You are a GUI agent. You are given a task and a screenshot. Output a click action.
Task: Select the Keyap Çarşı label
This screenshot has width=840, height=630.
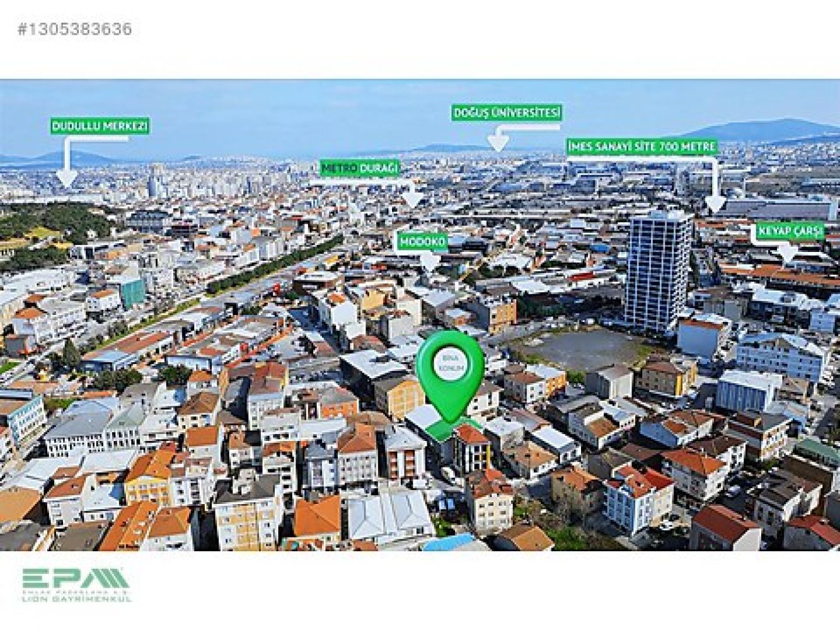pos(788,232)
